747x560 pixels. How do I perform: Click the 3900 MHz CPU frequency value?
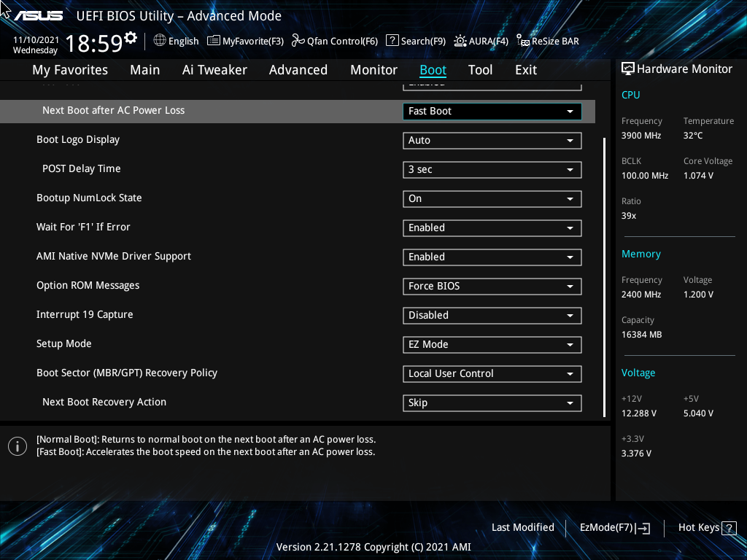pos(641,136)
